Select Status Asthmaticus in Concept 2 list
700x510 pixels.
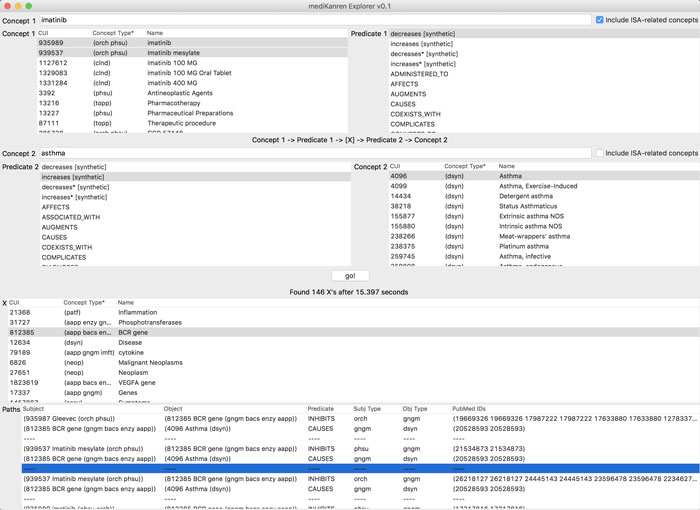(x=527, y=206)
